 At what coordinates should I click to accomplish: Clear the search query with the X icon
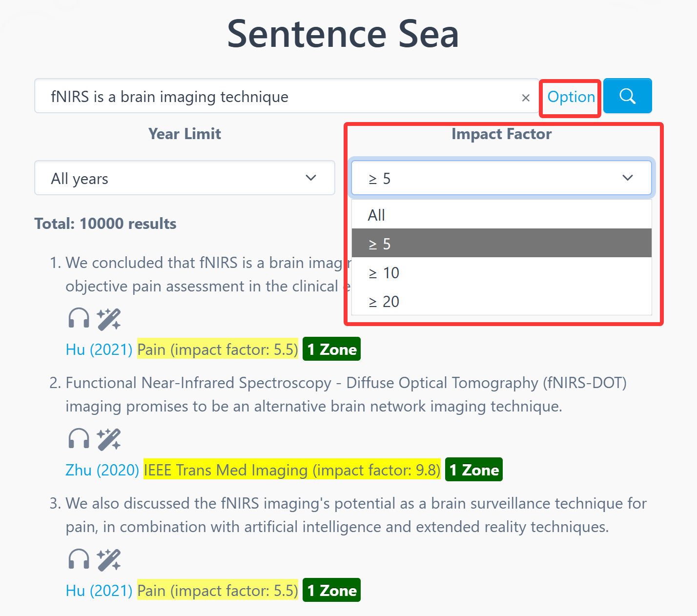pyautogui.click(x=526, y=98)
